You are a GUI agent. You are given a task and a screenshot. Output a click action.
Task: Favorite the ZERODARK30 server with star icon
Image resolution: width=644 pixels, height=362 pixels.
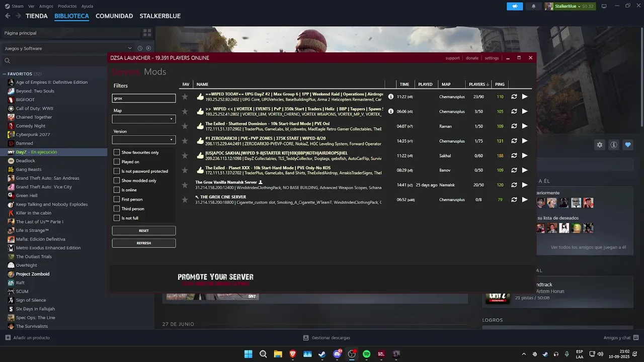coord(185,141)
